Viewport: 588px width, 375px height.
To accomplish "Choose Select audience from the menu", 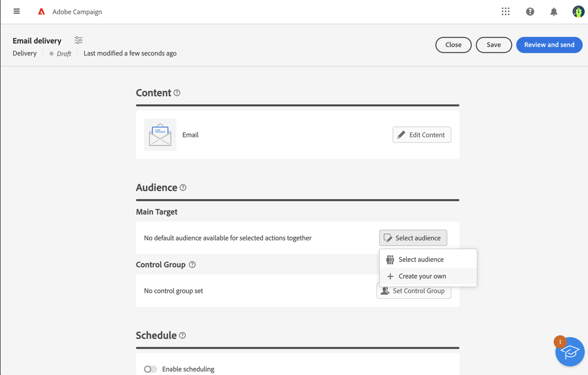I will point(421,259).
